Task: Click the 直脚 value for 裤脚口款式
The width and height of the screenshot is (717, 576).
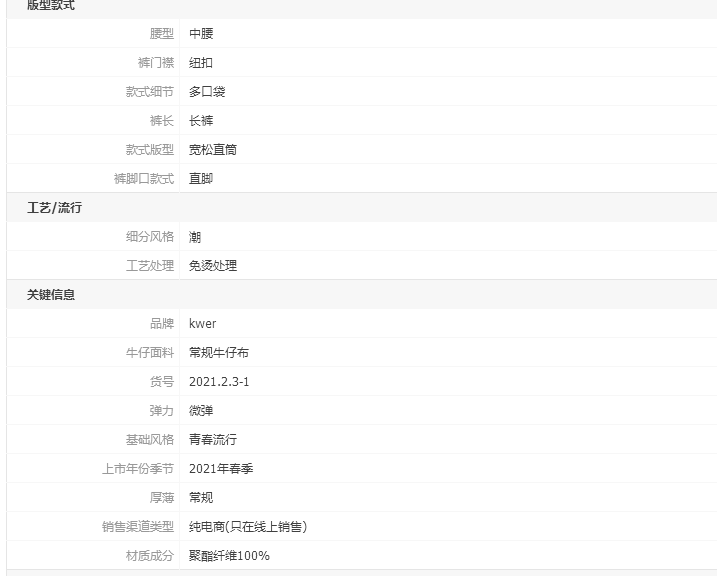Action: tap(201, 179)
